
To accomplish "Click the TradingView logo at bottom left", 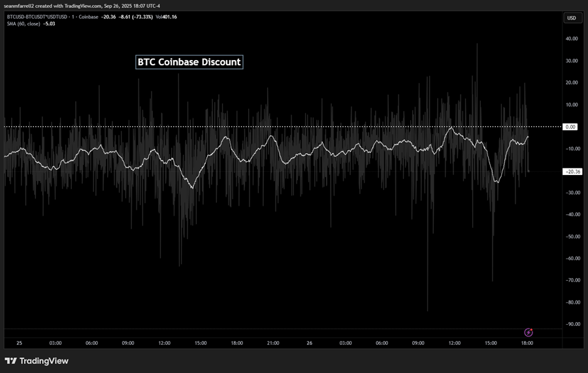I will pyautogui.click(x=37, y=361).
